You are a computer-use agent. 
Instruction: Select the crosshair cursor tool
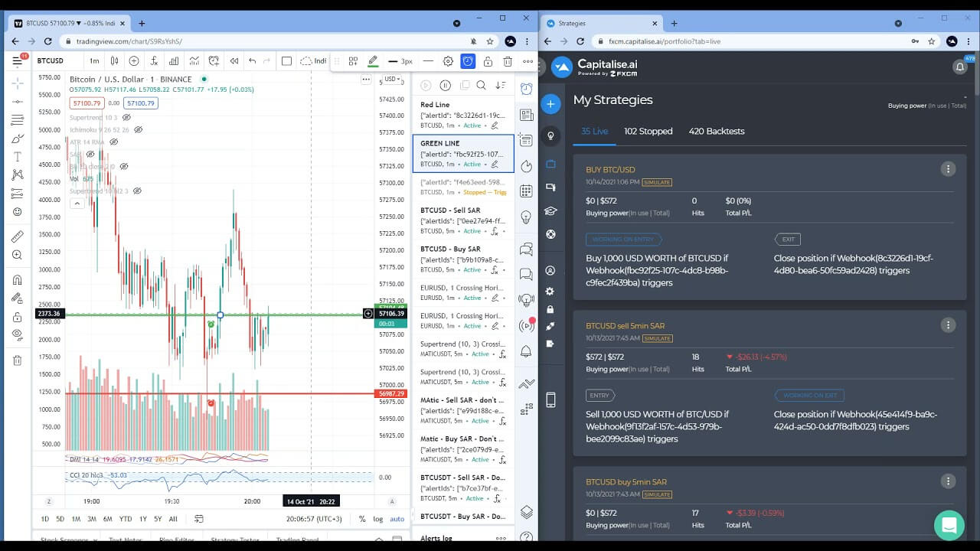pyautogui.click(x=17, y=83)
